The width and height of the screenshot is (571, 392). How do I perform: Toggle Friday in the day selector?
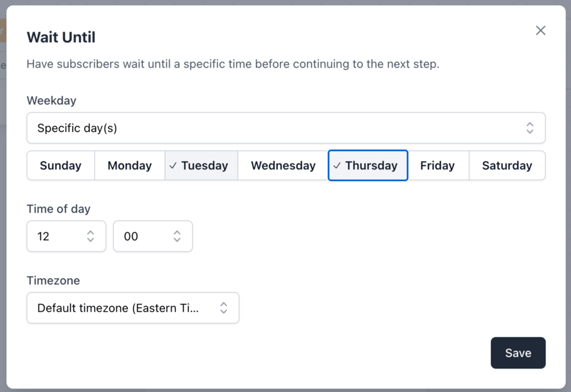[438, 166]
